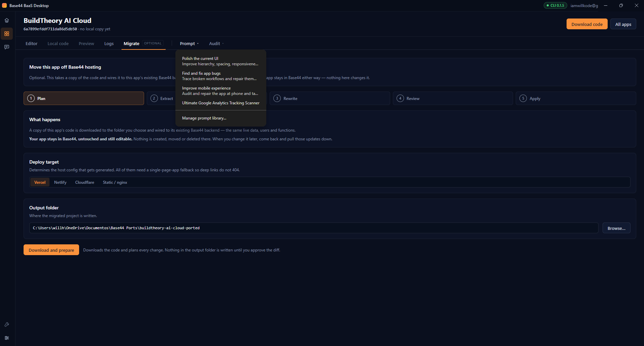Open the apps grid sidebar icon

(7, 34)
